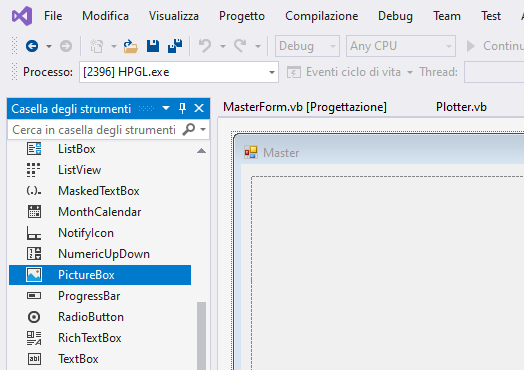Open the Debug configuration combo box
The height and width of the screenshot is (370, 524).
click(x=307, y=46)
